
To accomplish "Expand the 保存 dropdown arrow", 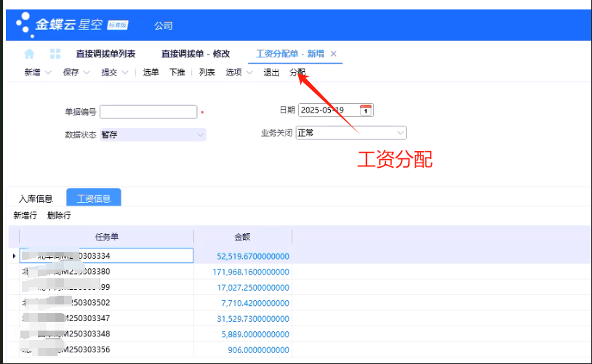I will pos(87,73).
